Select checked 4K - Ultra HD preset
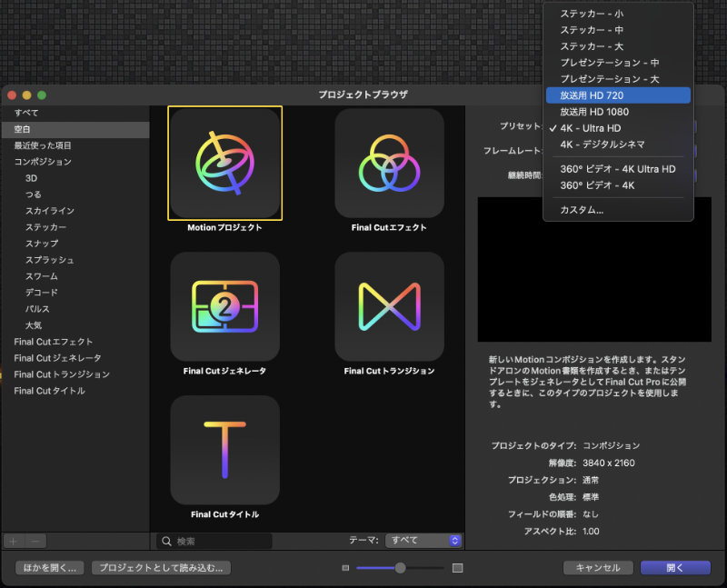727x588 pixels. click(x=618, y=128)
